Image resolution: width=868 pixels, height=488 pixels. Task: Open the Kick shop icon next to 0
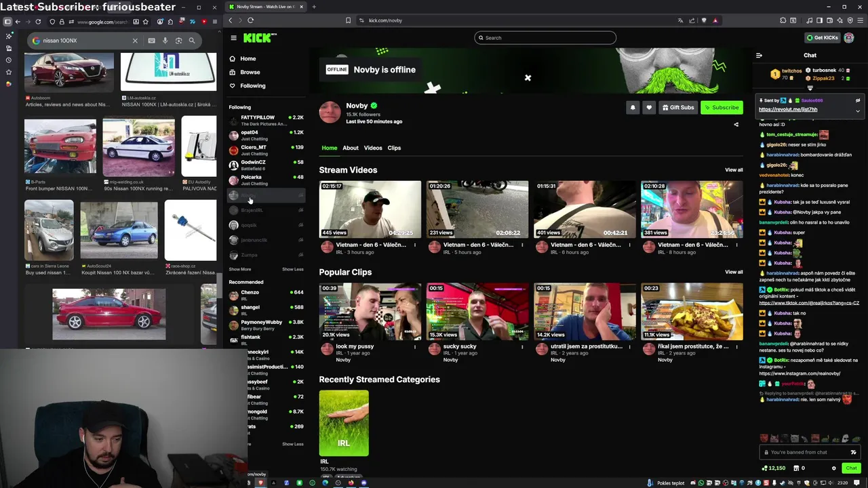(795, 468)
